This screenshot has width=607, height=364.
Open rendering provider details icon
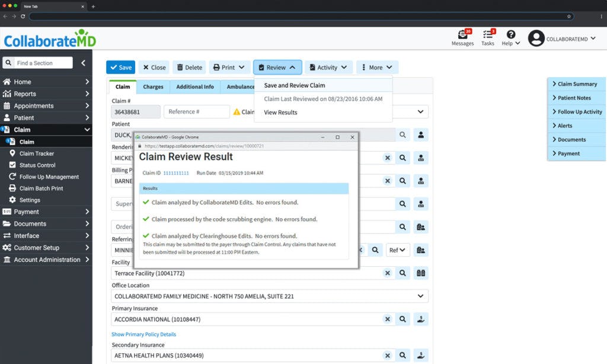pyautogui.click(x=421, y=158)
